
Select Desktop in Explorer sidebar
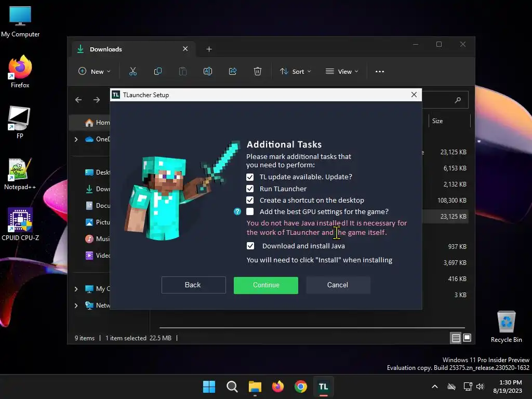(97, 172)
